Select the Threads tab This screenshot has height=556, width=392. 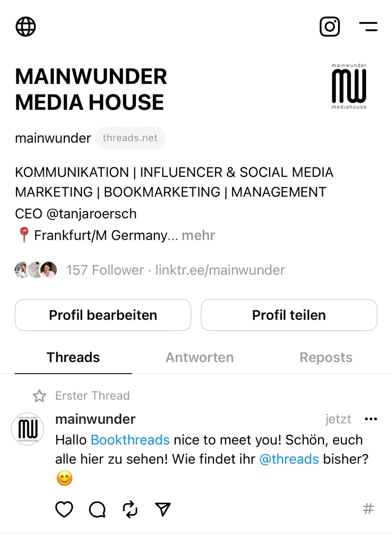(x=73, y=357)
